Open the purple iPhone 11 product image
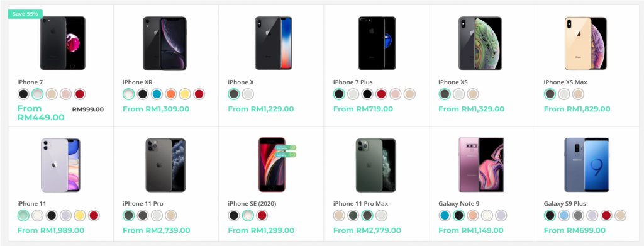This screenshot has width=644, height=246. [x=60, y=165]
